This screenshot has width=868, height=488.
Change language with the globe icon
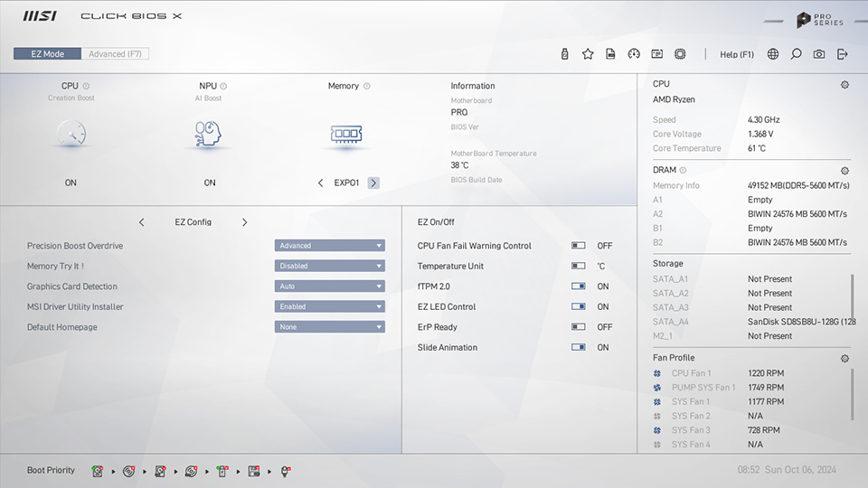pos(773,54)
